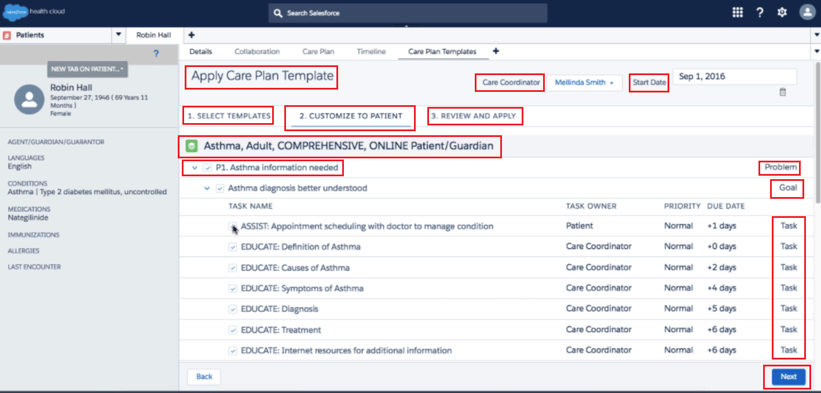Click the search magnifier icon

[278, 13]
